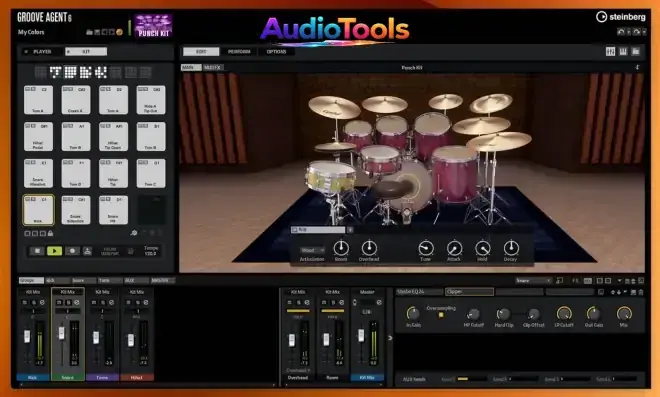Switch to the Player tab
660x397 pixels.
(42, 51)
